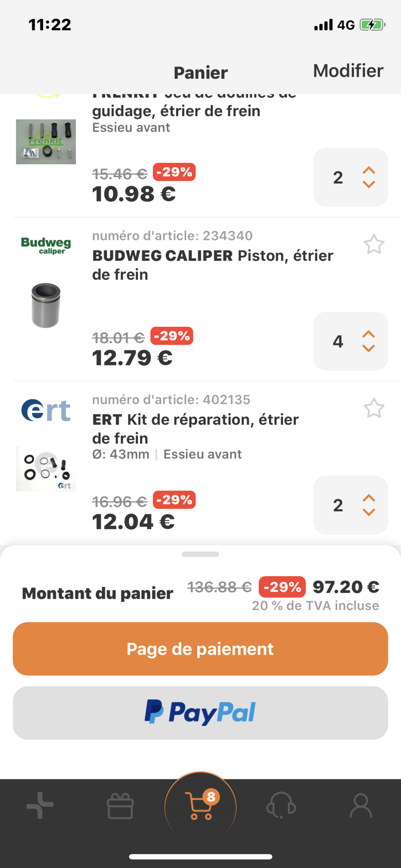Open the customer support headset tab

click(x=281, y=806)
